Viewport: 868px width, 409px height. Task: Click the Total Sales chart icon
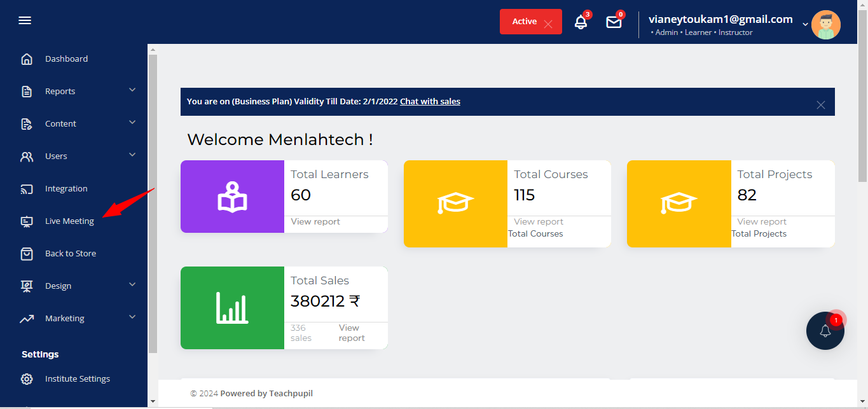pos(232,308)
